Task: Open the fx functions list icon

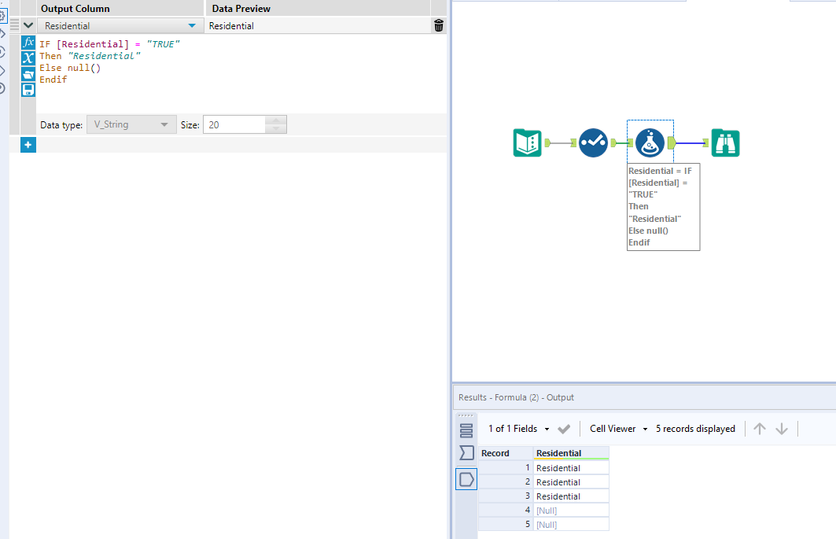Action: click(28, 42)
